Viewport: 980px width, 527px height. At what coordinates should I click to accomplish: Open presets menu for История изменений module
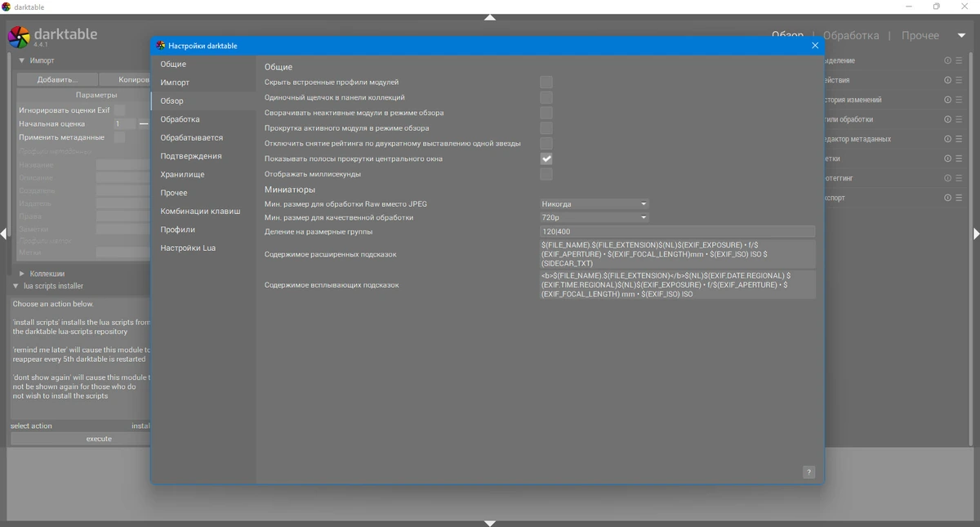(x=960, y=100)
